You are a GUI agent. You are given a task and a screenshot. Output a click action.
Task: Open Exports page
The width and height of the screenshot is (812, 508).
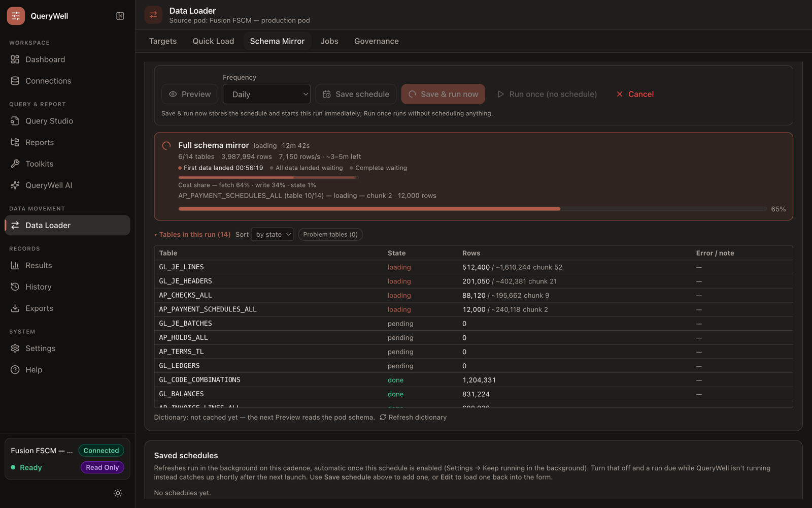click(x=67, y=308)
